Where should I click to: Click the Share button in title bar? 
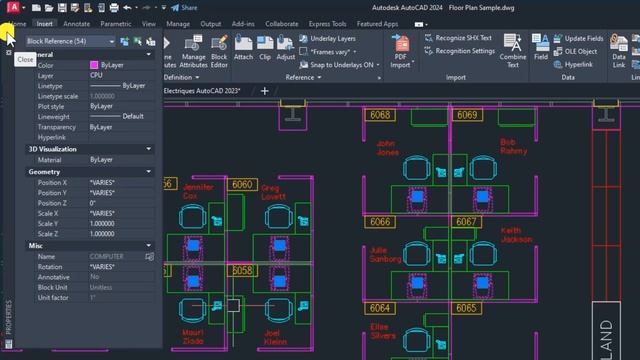pyautogui.click(x=184, y=7)
